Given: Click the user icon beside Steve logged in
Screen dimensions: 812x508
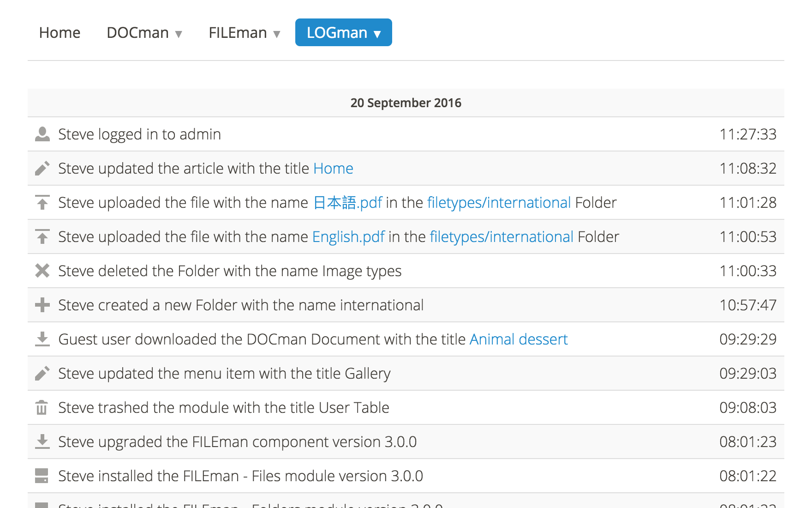Looking at the screenshot, I should click(42, 134).
